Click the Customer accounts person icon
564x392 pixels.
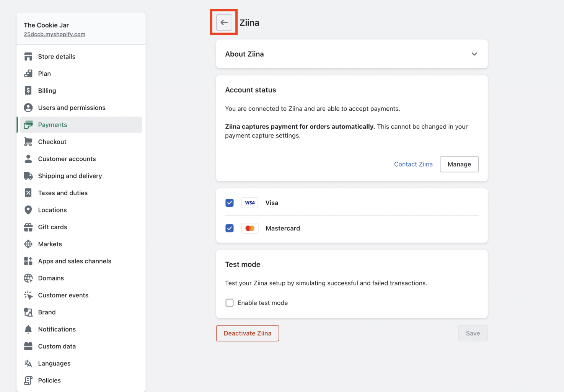coord(28,159)
